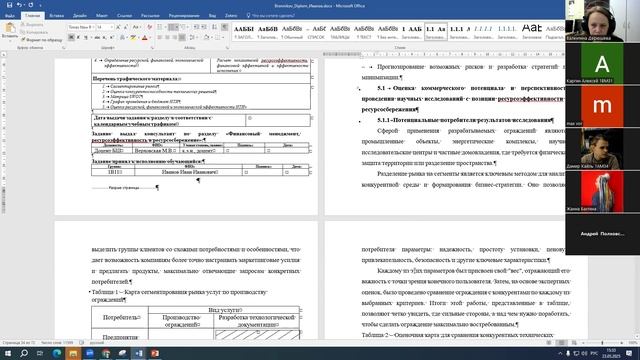This screenshot has width=640, height=360.
Task: Toggle Italic formatting
Action: coord(78,38)
